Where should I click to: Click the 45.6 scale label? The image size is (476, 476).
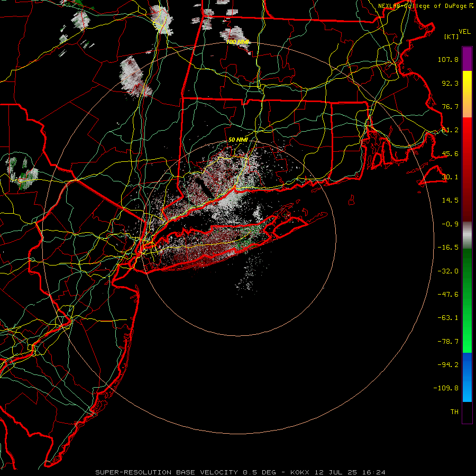pos(450,153)
